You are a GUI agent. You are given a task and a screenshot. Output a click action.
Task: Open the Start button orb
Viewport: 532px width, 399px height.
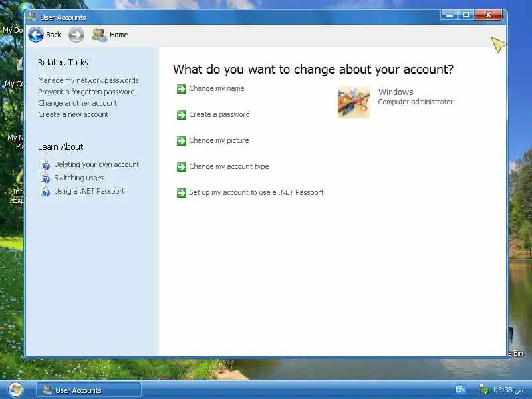(15, 390)
